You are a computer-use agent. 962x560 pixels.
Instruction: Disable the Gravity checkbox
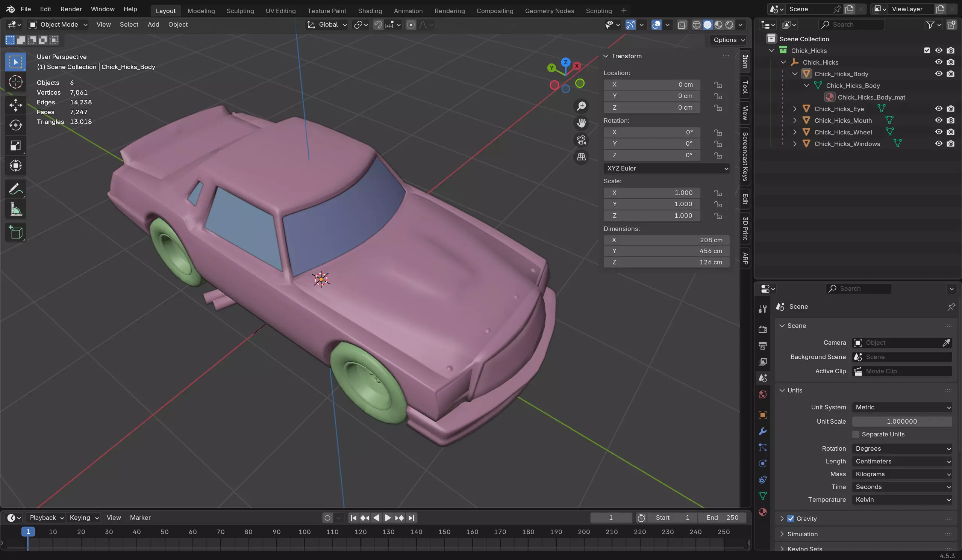(x=791, y=518)
